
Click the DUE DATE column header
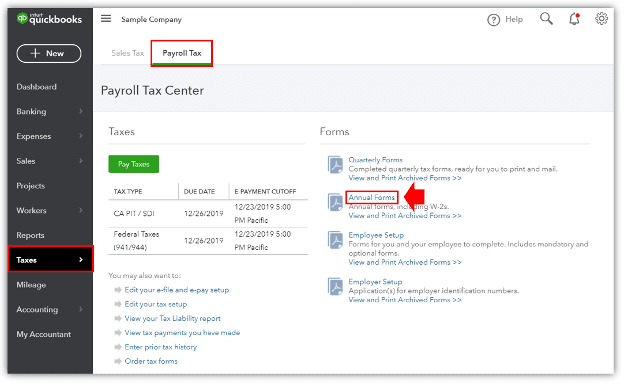pos(199,191)
